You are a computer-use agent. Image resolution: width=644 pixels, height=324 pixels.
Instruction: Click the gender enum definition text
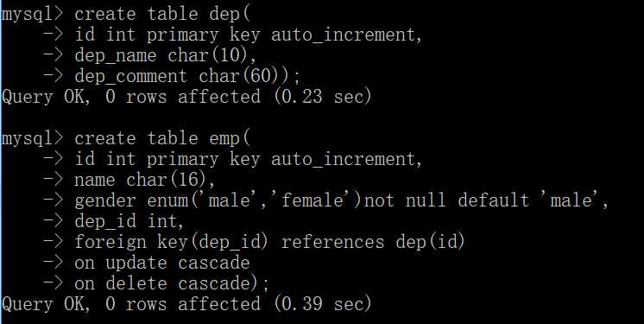coord(341,200)
